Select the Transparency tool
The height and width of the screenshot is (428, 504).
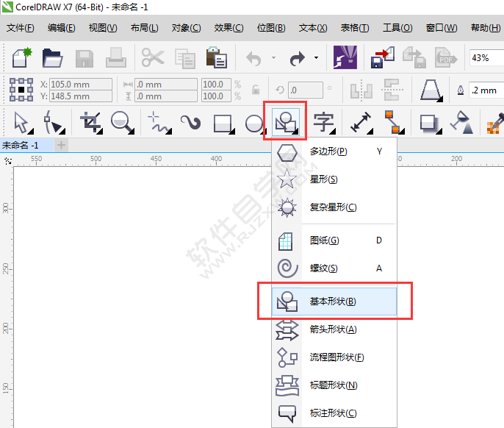coord(461,122)
